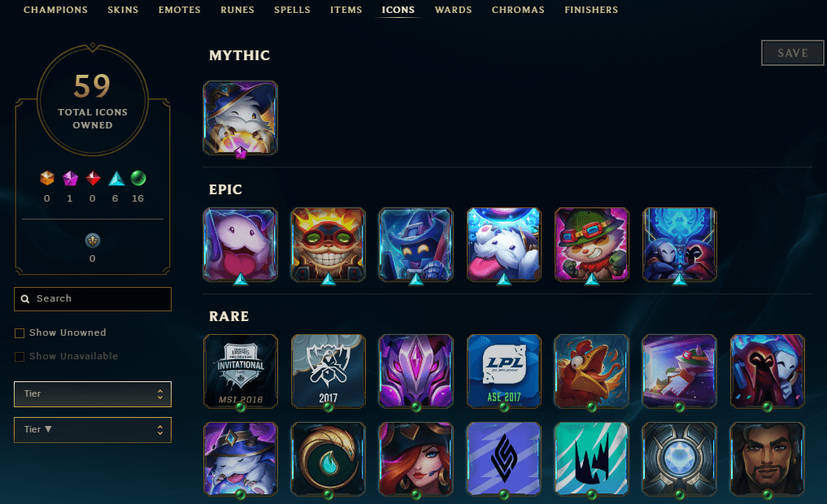Click into the Search icons field
This screenshot has height=504, width=827.
point(93,299)
